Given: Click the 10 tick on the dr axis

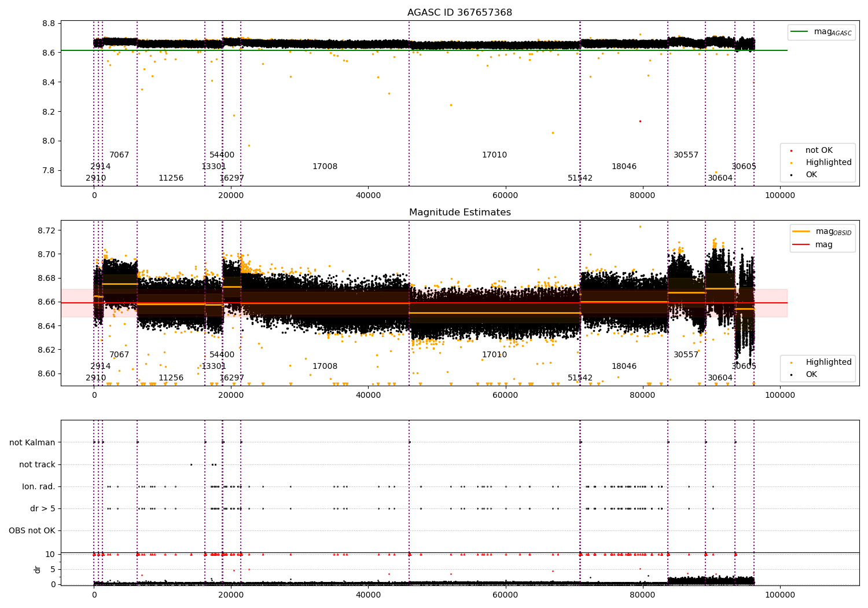Looking at the screenshot, I should (50, 555).
